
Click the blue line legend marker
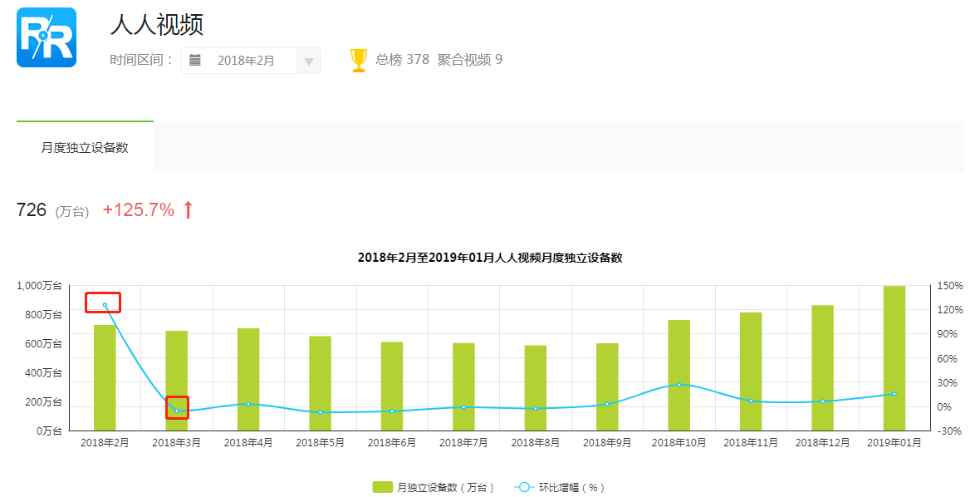[x=523, y=487]
